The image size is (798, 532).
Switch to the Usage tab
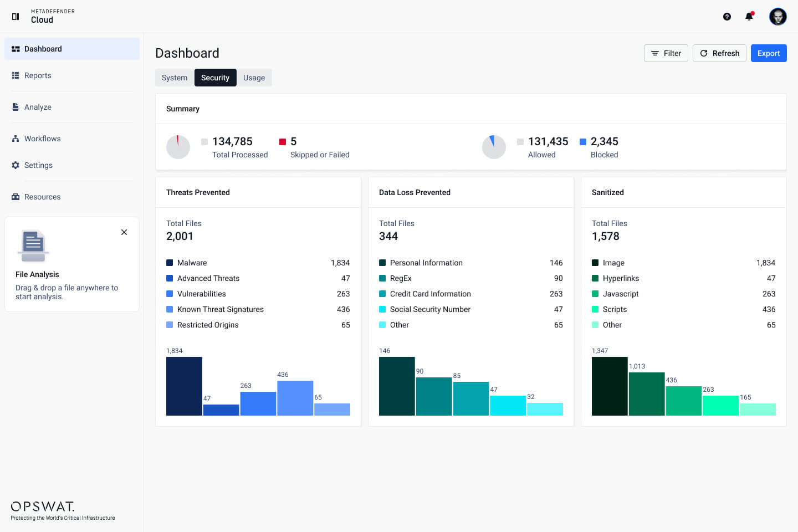click(254, 78)
